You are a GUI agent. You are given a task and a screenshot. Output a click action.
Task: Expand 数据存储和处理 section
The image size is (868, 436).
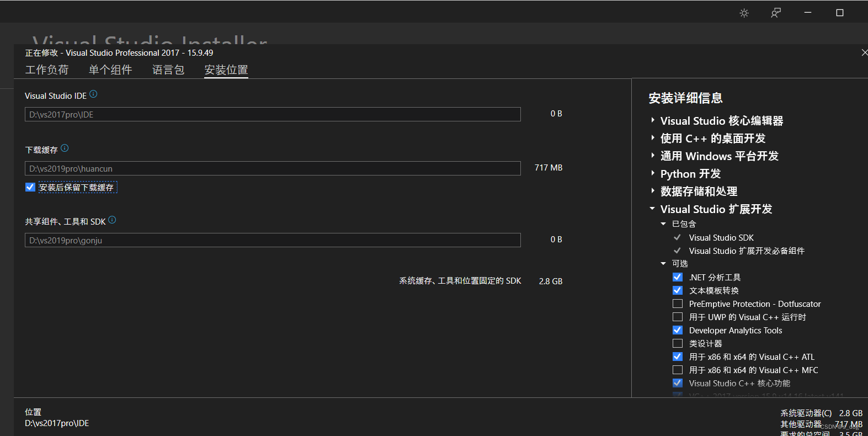tap(653, 191)
